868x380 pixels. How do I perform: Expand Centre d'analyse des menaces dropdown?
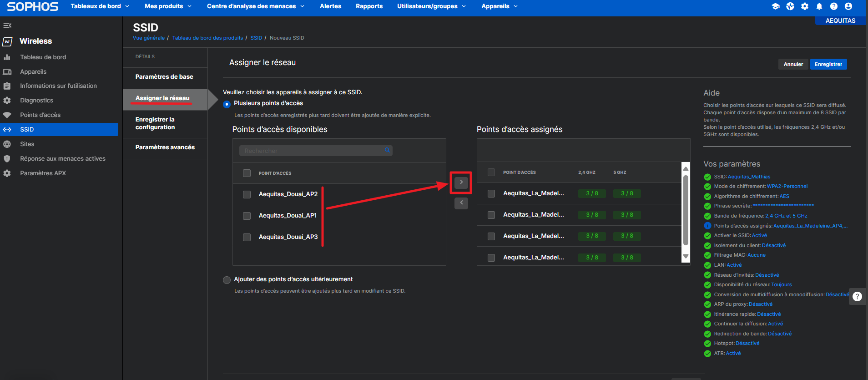255,6
